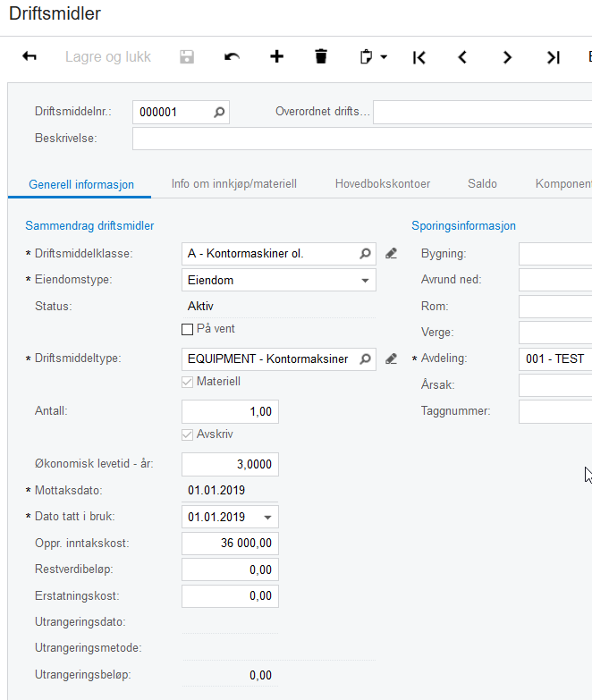Open clipboard dropdown arrow in toolbar
Screen dimensions: 592x700
click(384, 56)
